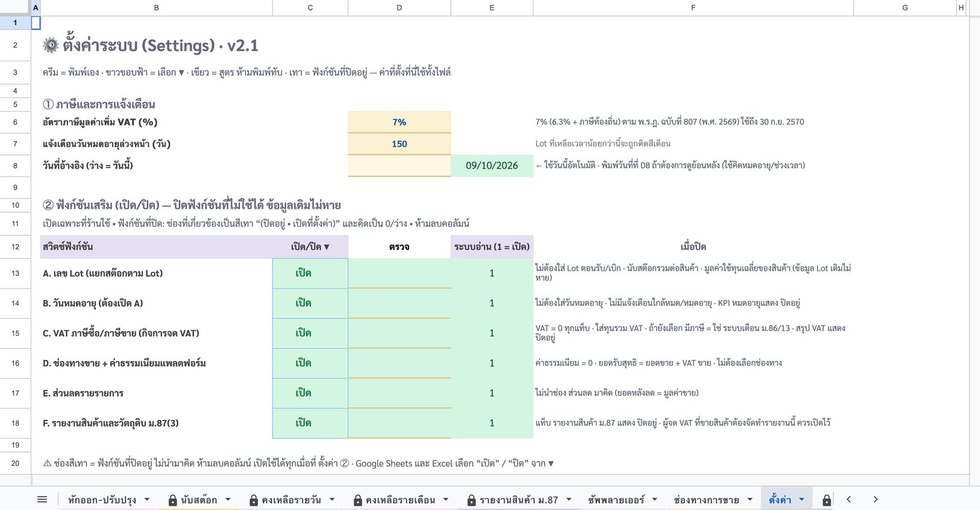Screen dimensions: 980x510
Task: Toggle the B. วันหมดอายุ switch cell
Action: pos(310,303)
